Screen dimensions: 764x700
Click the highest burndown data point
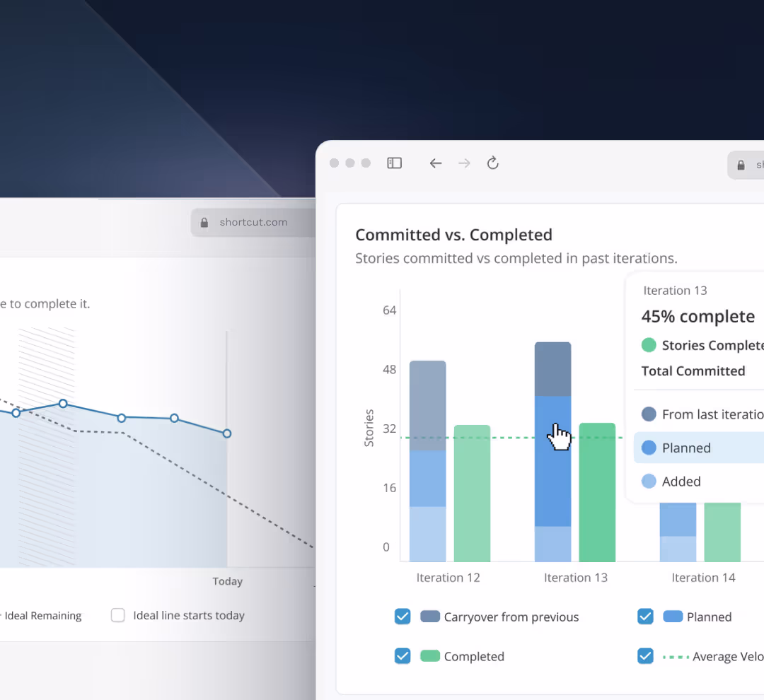click(63, 403)
